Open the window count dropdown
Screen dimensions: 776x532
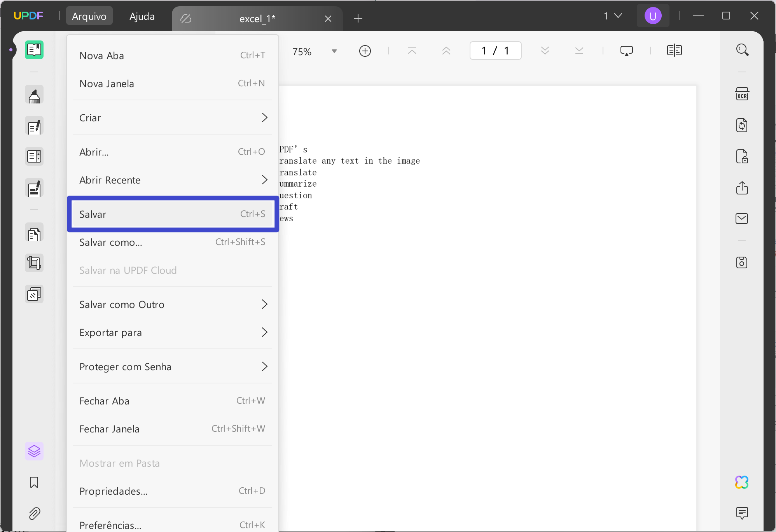[613, 16]
